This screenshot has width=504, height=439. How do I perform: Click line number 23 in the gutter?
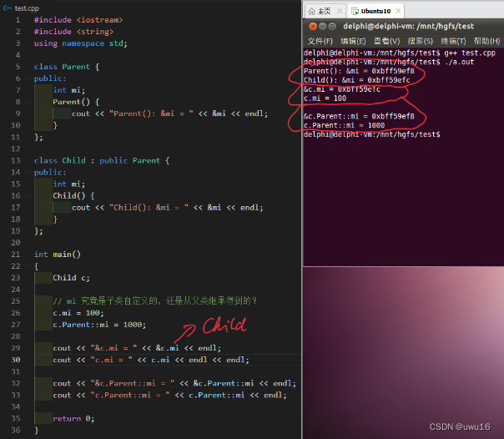coord(16,278)
